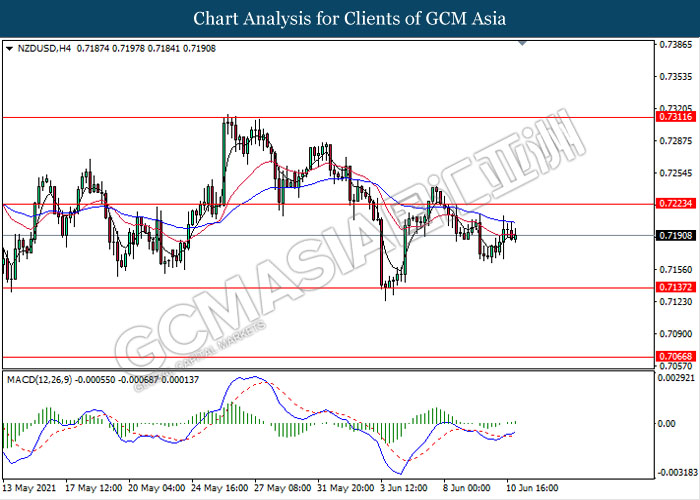Click the 27 May 08:00 time label
The image size is (700, 500).
pyautogui.click(x=283, y=488)
